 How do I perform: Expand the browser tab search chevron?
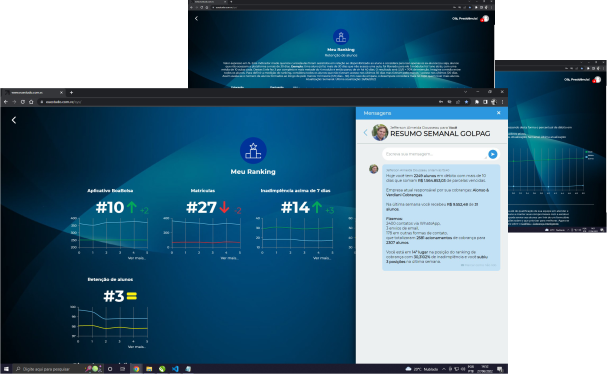[465, 92]
